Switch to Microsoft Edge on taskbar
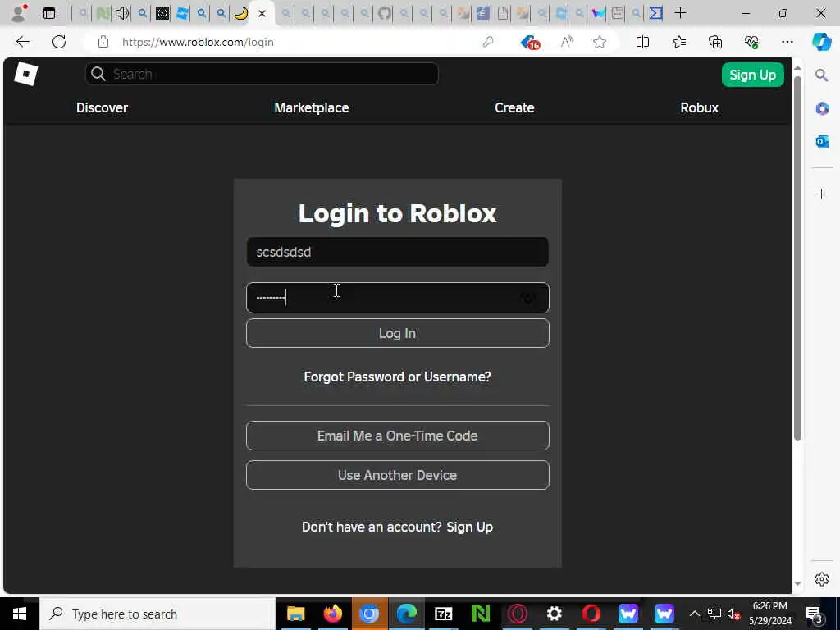The height and width of the screenshot is (630, 840). 407,614
